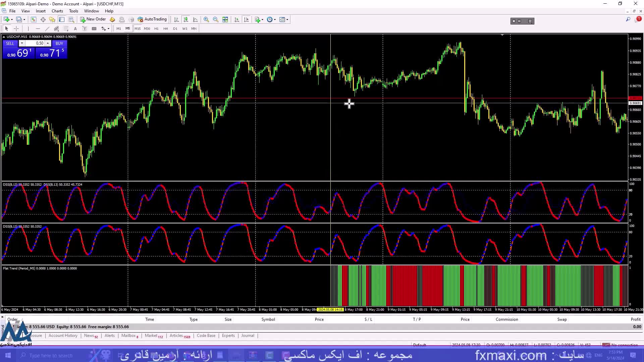Screen dimensions: 644x362
Task: Toggle the Auto Scroll button
Action: 237,19
